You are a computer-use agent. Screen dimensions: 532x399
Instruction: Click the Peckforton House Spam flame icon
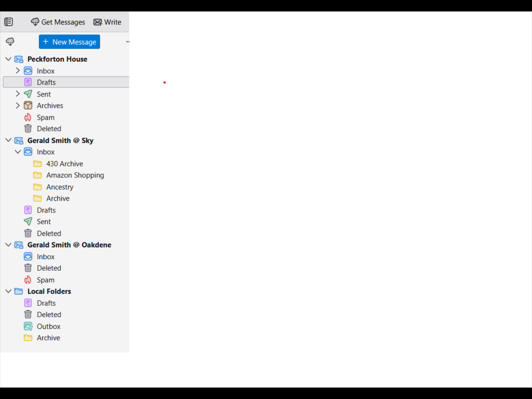[28, 117]
